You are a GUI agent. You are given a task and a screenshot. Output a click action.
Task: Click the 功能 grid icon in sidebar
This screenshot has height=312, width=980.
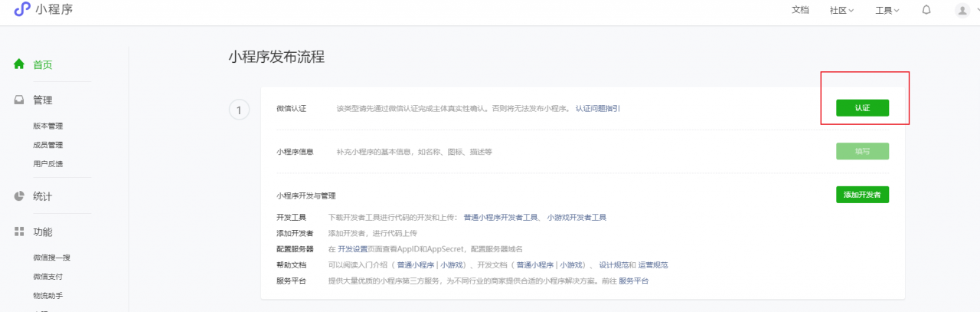pos(19,232)
